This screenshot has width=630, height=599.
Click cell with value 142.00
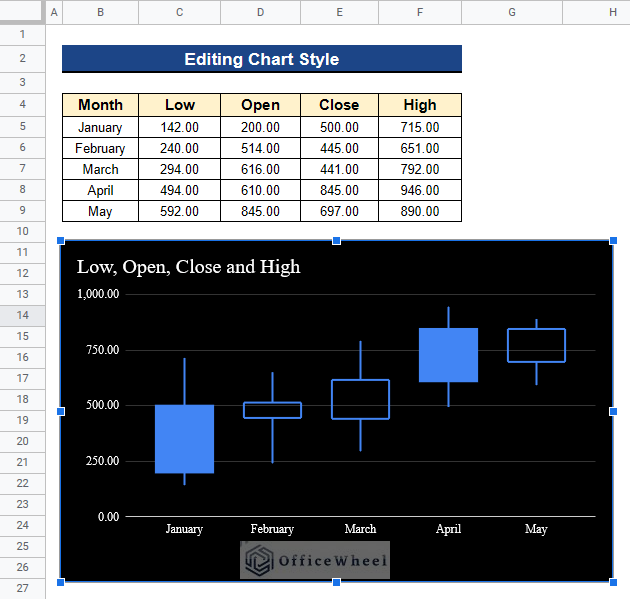[180, 127]
